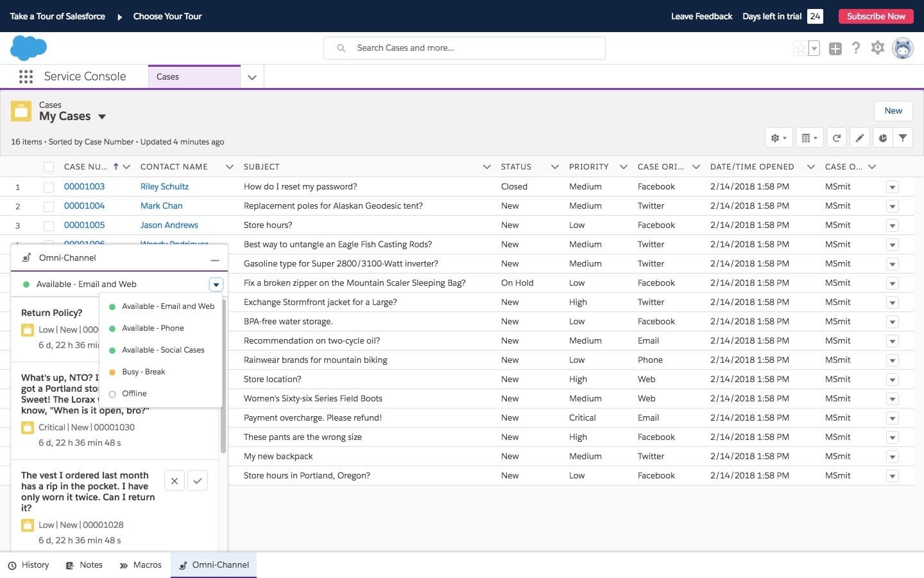Open Macros utility bar item
This screenshot has height=578, width=924.
point(141,565)
